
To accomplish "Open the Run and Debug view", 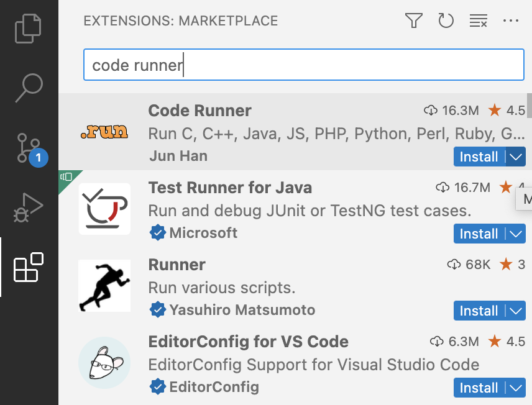I will point(29,207).
